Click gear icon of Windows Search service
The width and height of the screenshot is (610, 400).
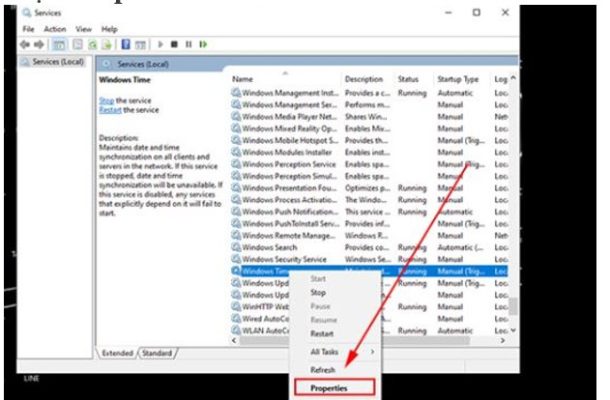pyautogui.click(x=236, y=247)
